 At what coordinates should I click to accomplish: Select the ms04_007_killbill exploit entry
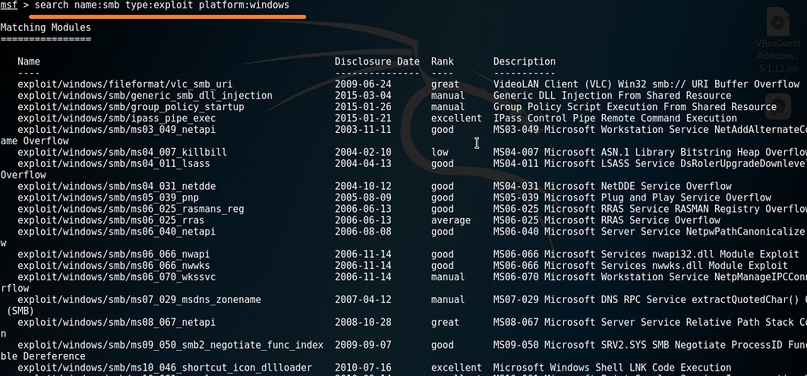[x=122, y=152]
